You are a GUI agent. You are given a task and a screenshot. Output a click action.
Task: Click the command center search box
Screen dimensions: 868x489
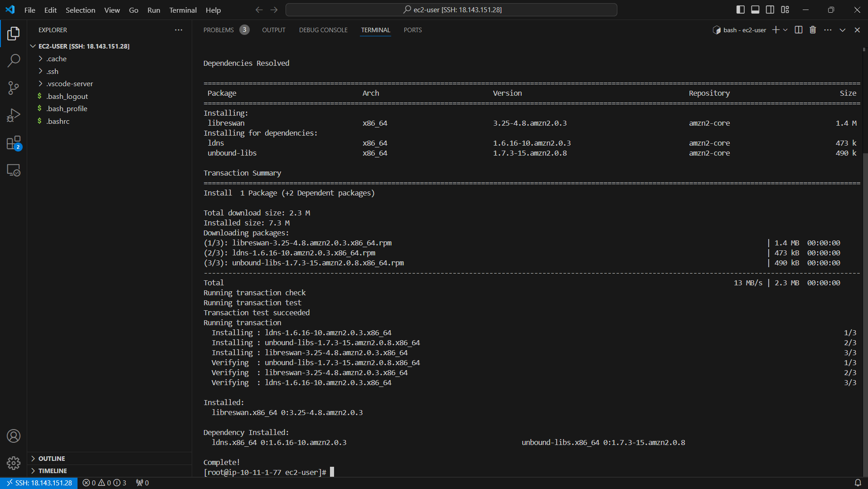point(451,10)
